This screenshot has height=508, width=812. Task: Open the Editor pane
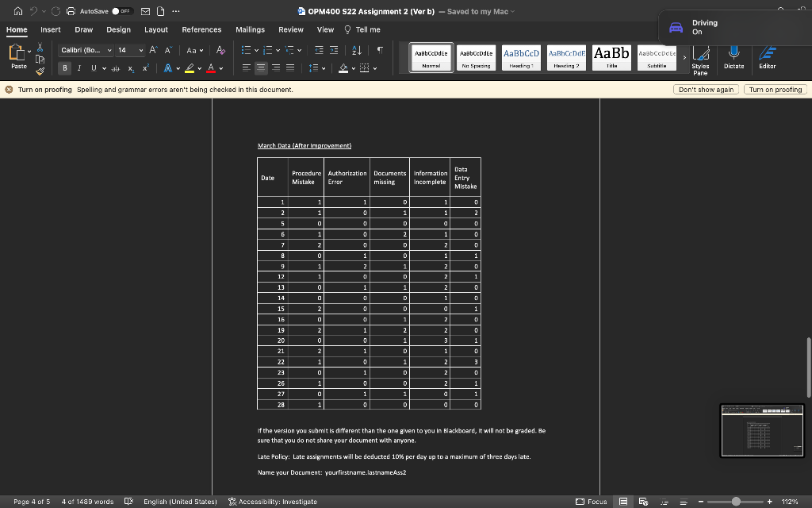(767, 56)
